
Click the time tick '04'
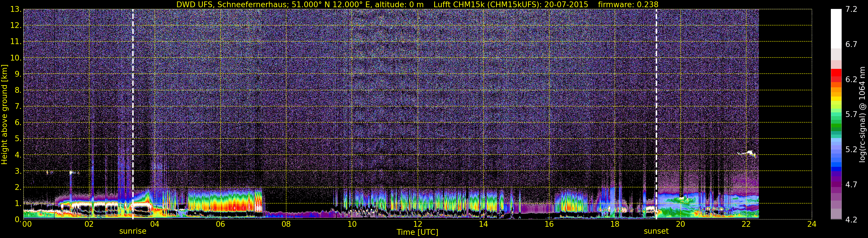[155, 224]
